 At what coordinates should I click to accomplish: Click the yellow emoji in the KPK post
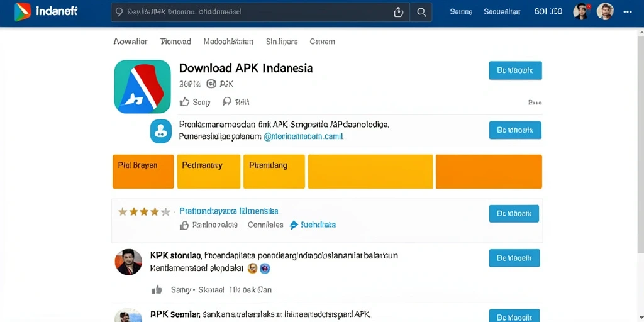[x=253, y=269]
